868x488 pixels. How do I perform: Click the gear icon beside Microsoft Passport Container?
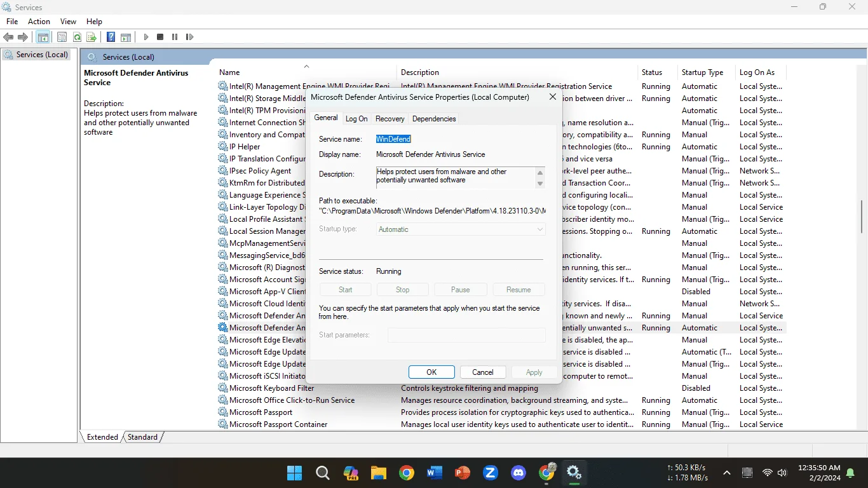(222, 424)
